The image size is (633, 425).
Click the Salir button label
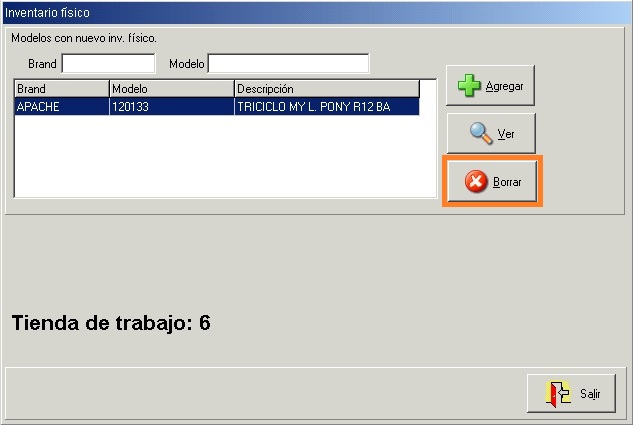[x=590, y=394]
